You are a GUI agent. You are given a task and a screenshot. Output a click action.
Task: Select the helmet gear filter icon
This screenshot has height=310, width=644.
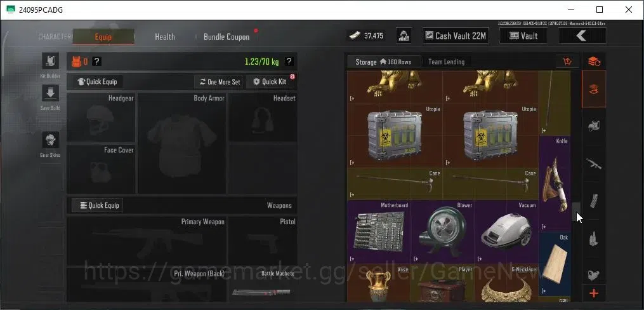click(x=594, y=126)
